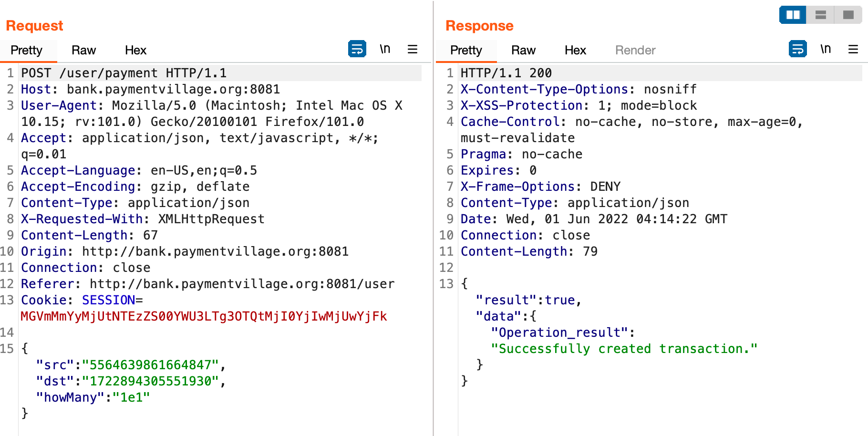Click the request Connection: close header
This screenshot has width=868, height=436.
(x=85, y=268)
